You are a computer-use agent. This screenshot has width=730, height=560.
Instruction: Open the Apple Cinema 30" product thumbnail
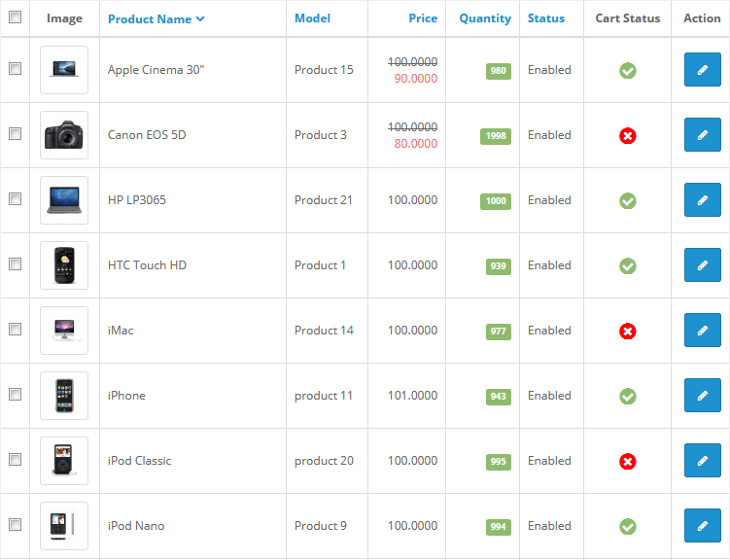[64, 70]
